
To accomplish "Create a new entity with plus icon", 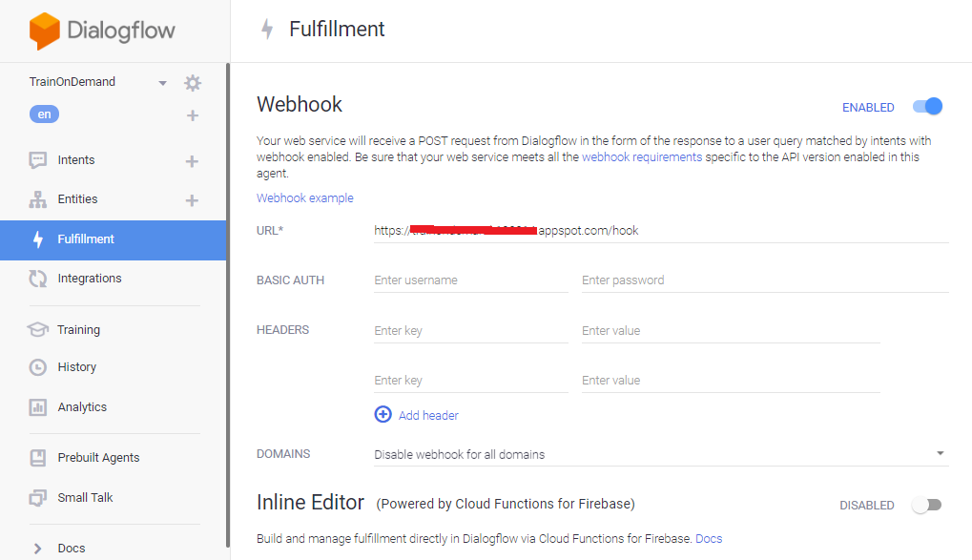I will point(192,200).
